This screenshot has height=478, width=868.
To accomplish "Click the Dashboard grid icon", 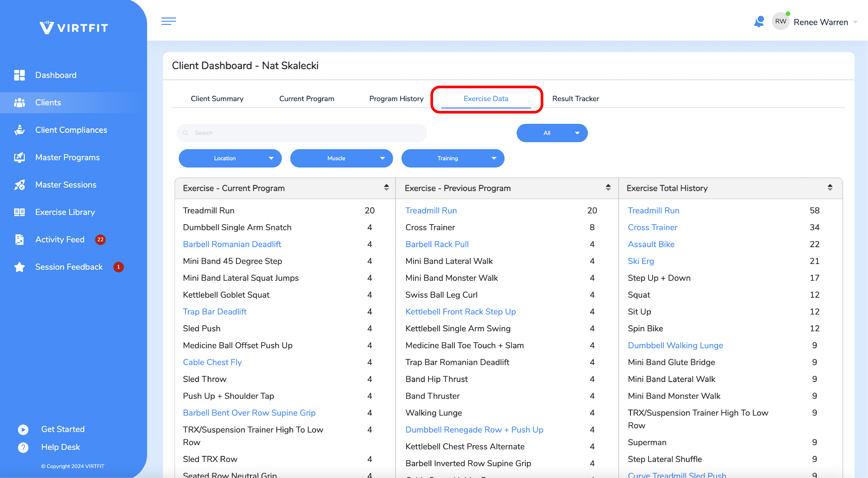I will pyautogui.click(x=20, y=75).
